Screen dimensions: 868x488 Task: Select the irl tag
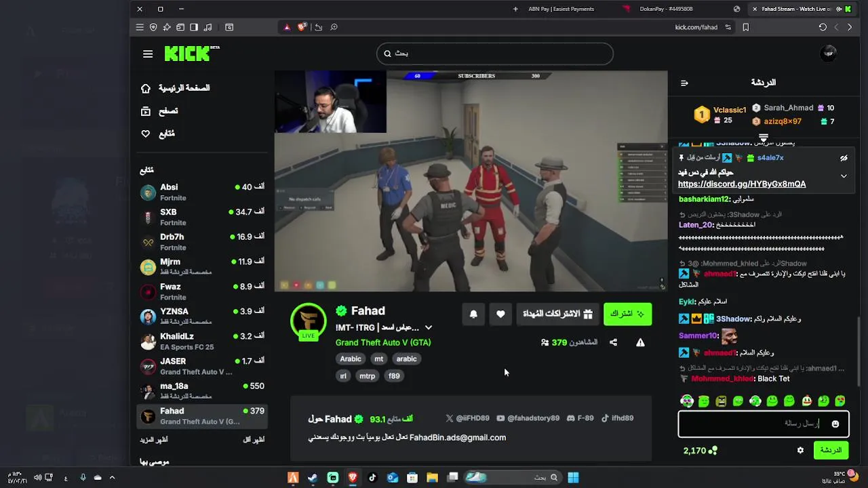click(343, 375)
